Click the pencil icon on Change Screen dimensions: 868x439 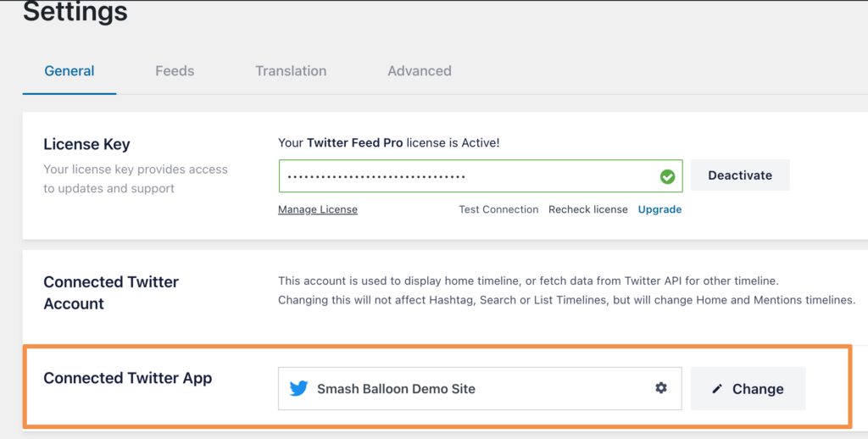pyautogui.click(x=718, y=389)
